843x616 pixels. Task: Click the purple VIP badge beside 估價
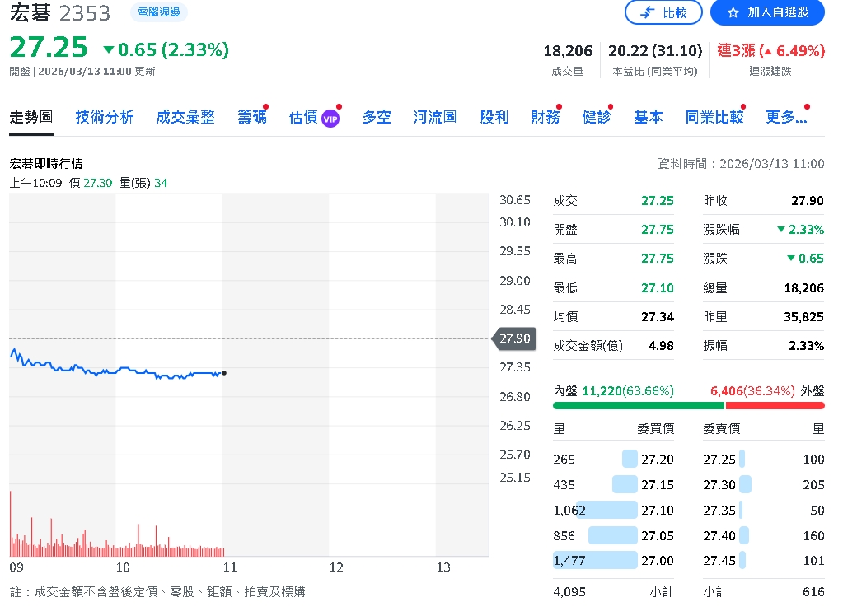pos(330,118)
